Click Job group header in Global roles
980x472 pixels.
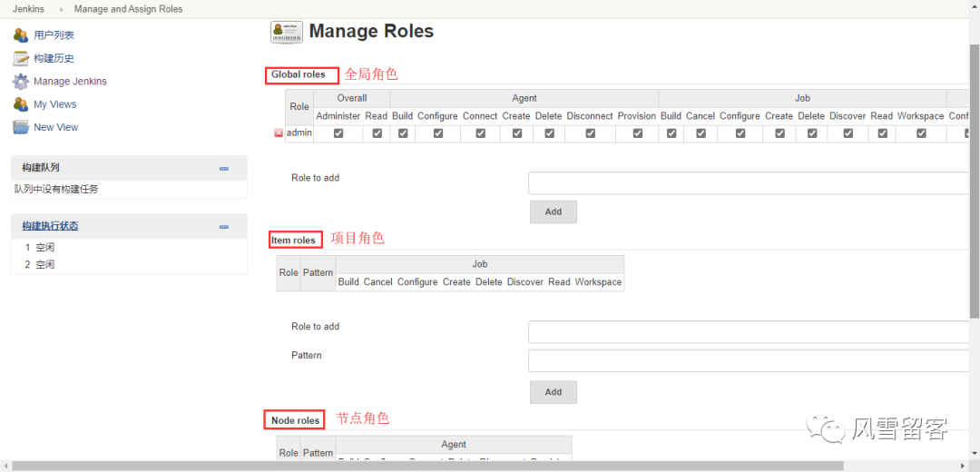click(x=802, y=98)
